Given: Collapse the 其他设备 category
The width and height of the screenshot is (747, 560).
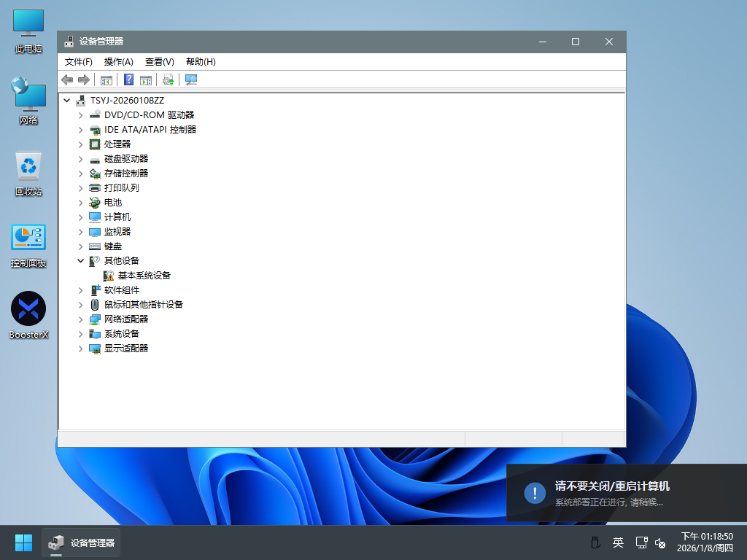Looking at the screenshot, I should [81, 260].
